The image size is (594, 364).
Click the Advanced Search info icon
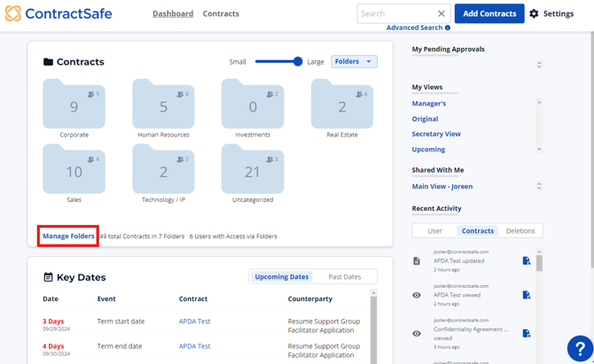pyautogui.click(x=448, y=28)
